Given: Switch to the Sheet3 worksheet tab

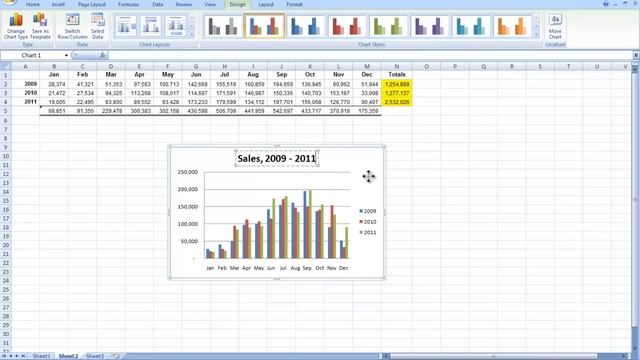Looking at the screenshot, I should tap(95, 356).
